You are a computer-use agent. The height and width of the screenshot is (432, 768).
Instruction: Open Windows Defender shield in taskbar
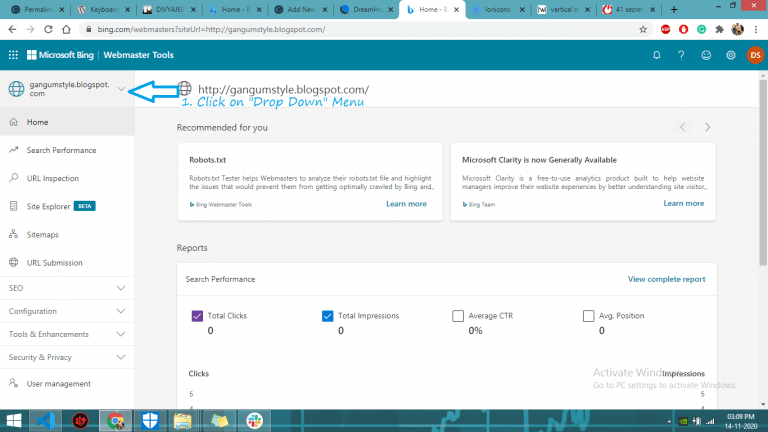pyautogui.click(x=150, y=421)
